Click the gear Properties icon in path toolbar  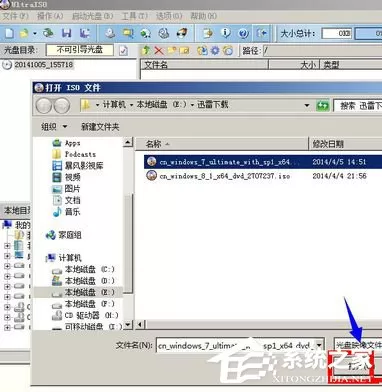[x=215, y=51]
